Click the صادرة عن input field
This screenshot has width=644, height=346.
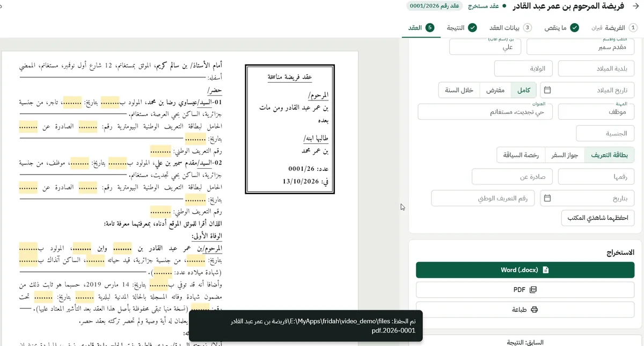513,176
